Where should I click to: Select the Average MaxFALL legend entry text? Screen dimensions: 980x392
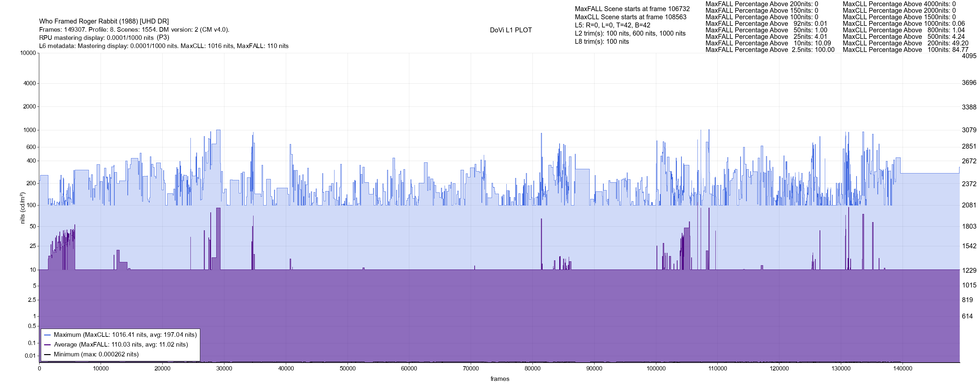pyautogui.click(x=121, y=345)
